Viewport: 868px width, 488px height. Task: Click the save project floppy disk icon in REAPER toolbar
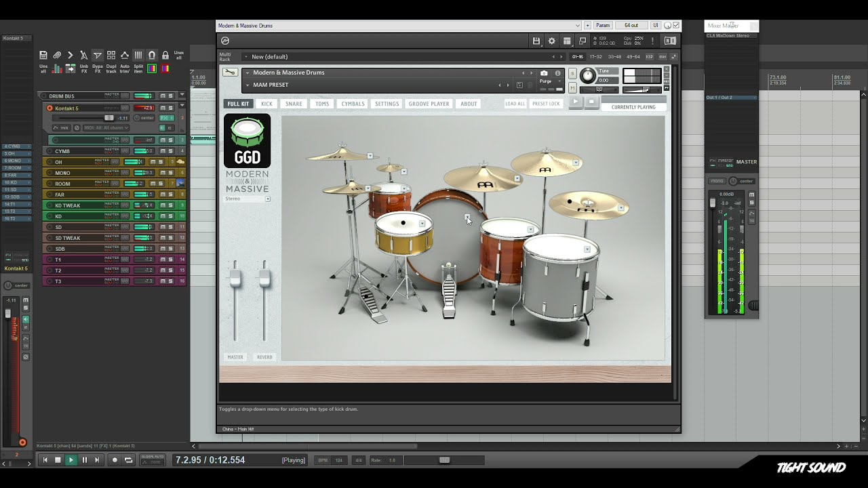[43, 56]
